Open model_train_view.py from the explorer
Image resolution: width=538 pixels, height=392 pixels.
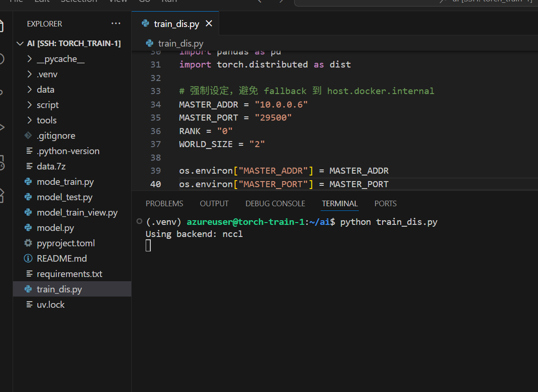pos(77,213)
